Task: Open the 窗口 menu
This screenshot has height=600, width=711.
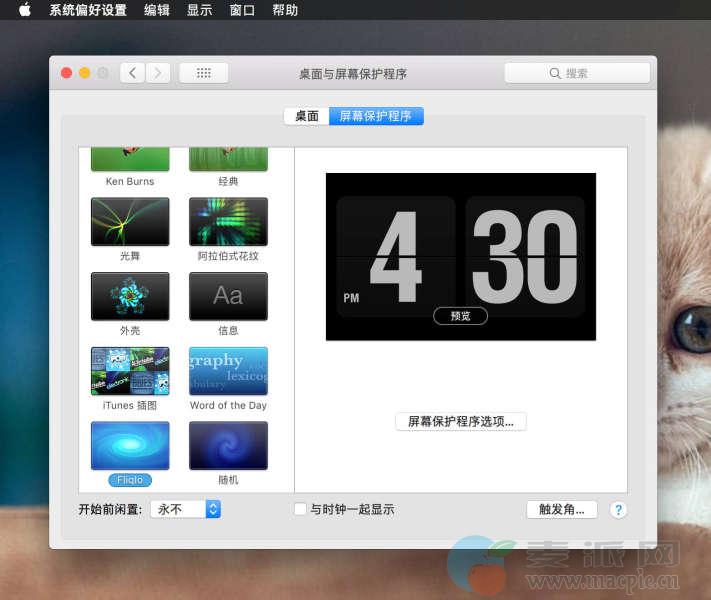Action: 241,10
